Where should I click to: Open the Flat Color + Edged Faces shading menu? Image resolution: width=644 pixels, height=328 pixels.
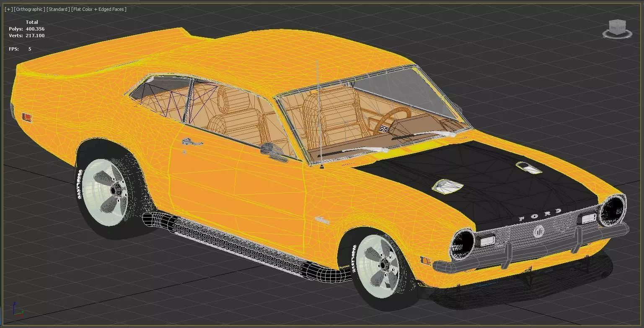pyautogui.click(x=99, y=9)
